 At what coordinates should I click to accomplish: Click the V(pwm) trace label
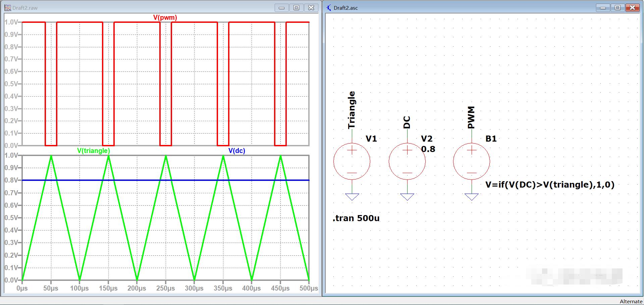[165, 17]
